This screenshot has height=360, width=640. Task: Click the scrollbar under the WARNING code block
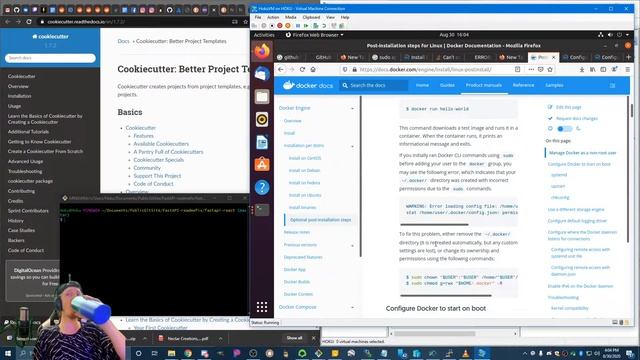[x=434, y=224]
